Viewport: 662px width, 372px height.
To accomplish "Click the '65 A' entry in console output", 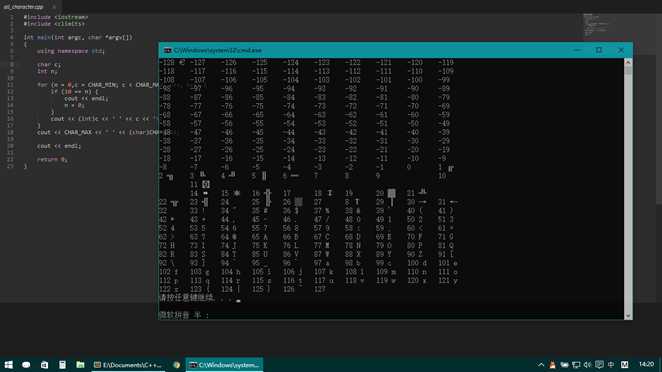I will [260, 237].
